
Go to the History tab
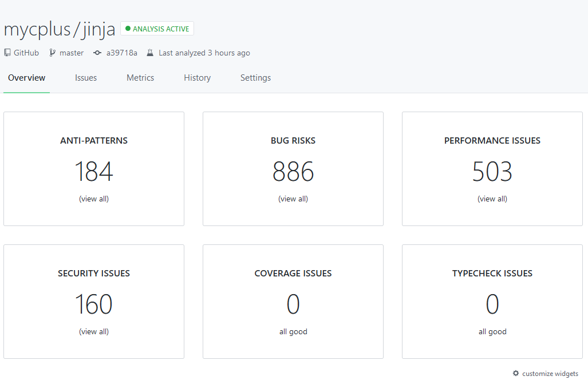click(x=197, y=78)
